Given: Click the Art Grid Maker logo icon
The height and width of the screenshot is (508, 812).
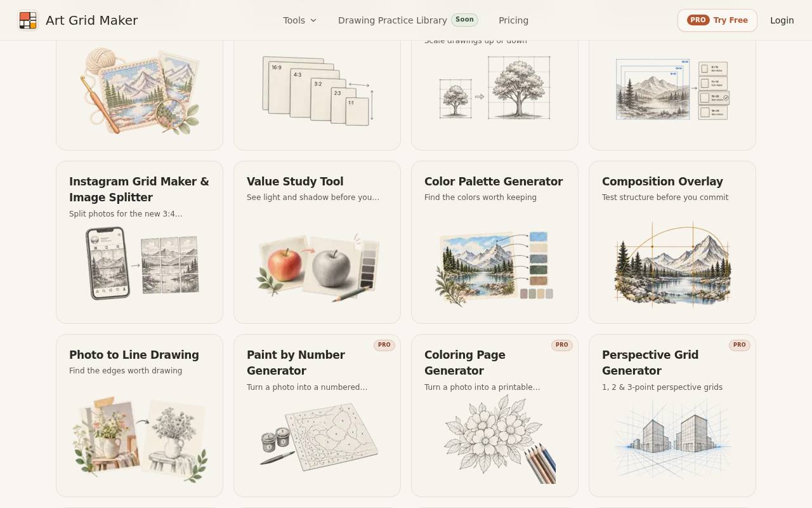Looking at the screenshot, I should (27, 20).
